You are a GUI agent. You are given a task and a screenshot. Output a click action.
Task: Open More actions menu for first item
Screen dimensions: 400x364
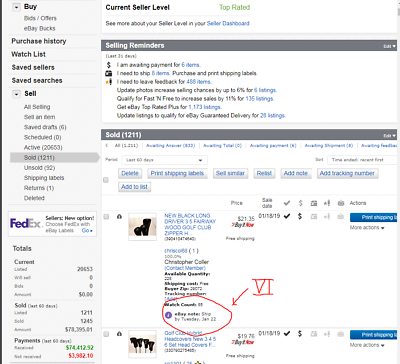click(x=367, y=228)
